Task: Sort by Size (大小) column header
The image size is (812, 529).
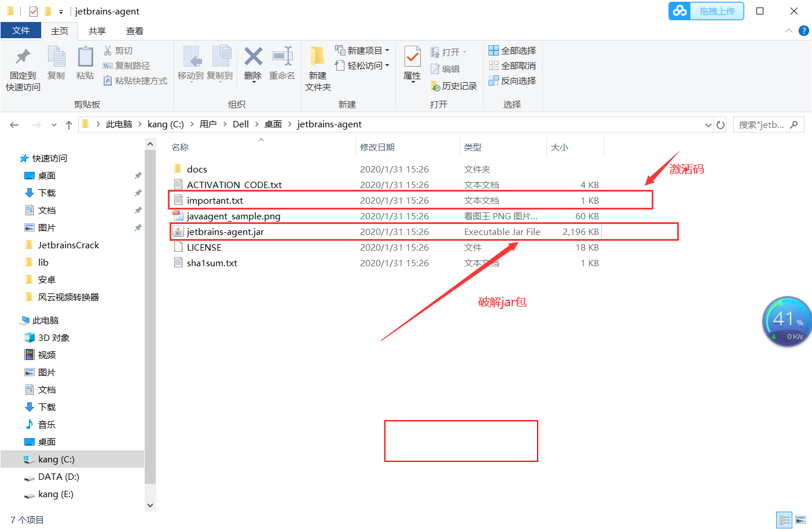Action: 560,148
